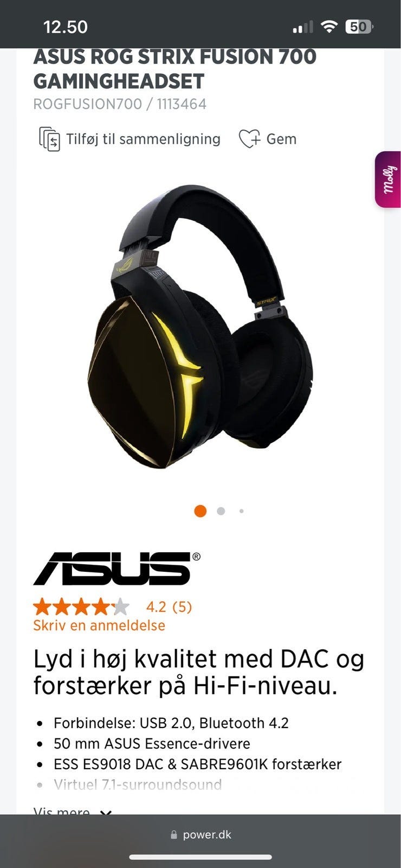Image resolution: width=401 pixels, height=868 pixels.
Task: Tap the orange star rating icons
Action: (x=81, y=607)
